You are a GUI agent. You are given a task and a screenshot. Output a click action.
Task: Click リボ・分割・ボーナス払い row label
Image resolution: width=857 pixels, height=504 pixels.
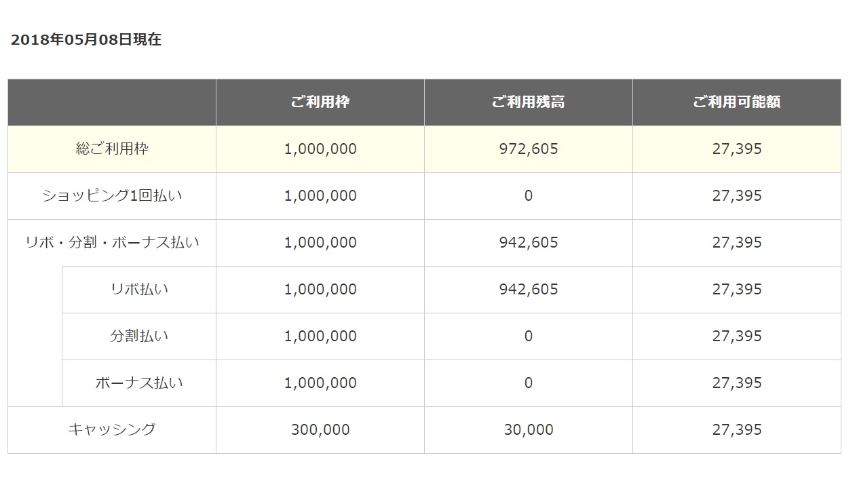pos(112,243)
